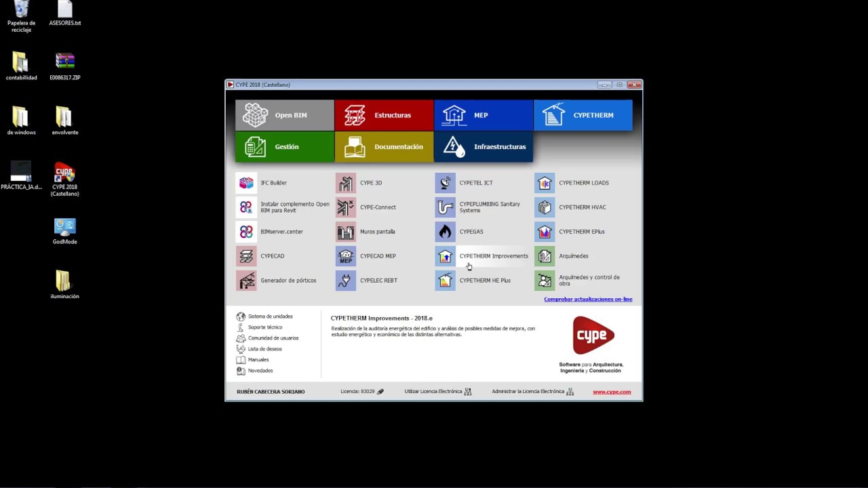Select the Open BIM category tab

285,115
